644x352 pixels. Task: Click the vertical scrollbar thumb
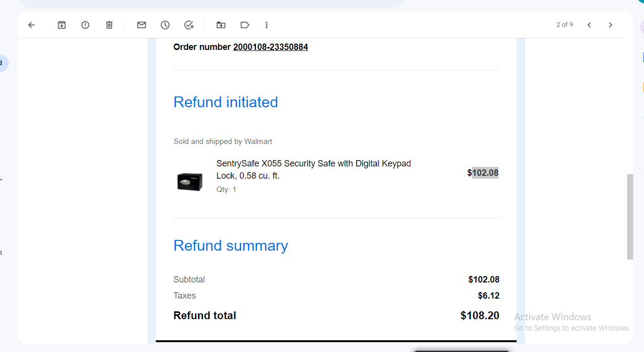[x=630, y=217]
